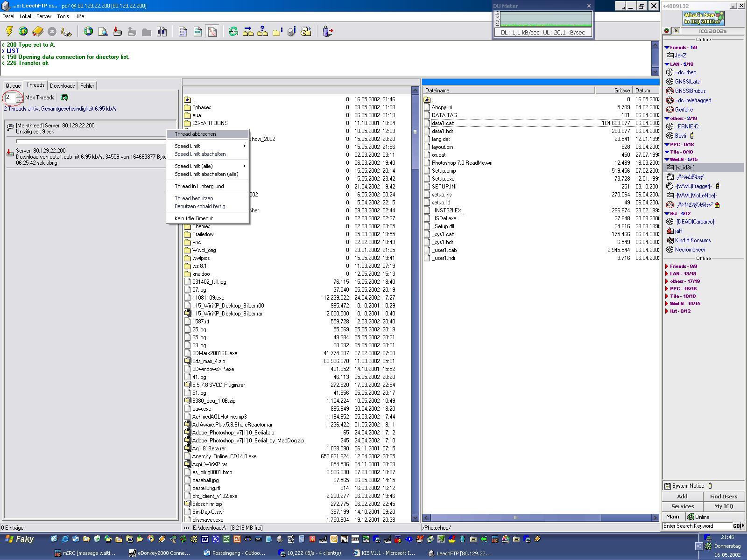Collapse the LAN group in ICQ
Image resolution: width=747 pixels, height=560 pixels.
point(667,64)
